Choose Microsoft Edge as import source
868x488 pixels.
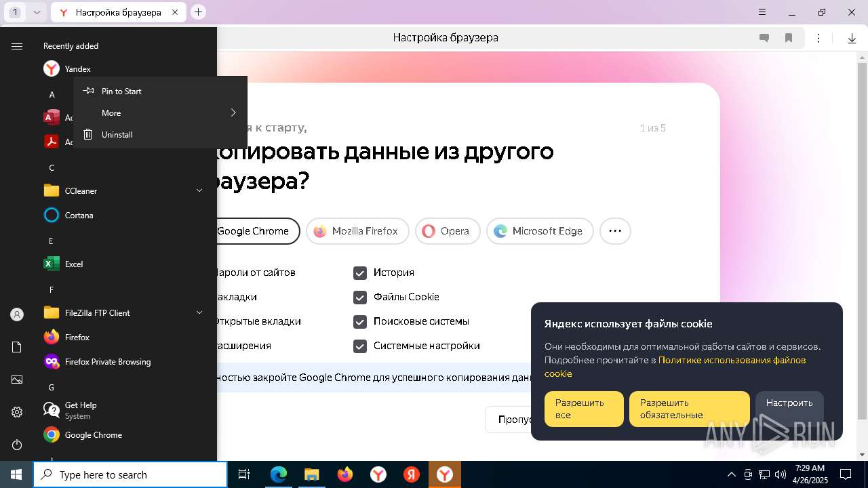pos(540,231)
